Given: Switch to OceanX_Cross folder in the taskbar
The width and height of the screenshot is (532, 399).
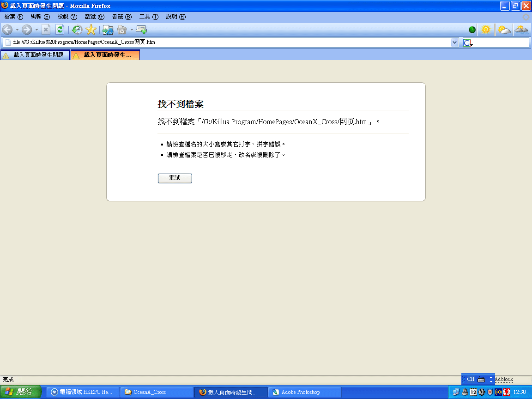Looking at the screenshot, I should pyautogui.click(x=157, y=392).
